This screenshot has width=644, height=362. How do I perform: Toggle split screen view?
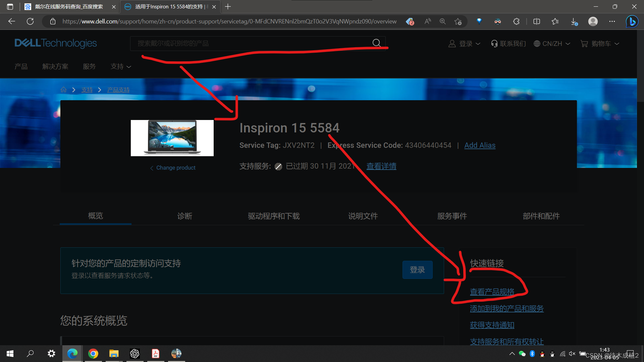click(537, 21)
